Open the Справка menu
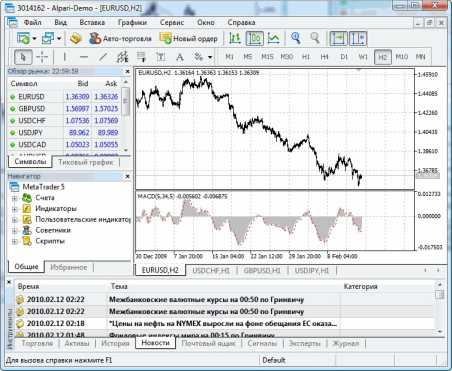This screenshot has width=452, height=371. pos(241,22)
